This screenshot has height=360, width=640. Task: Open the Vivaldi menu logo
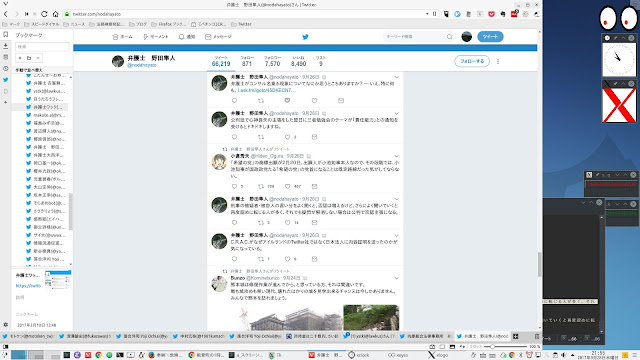coord(5,4)
